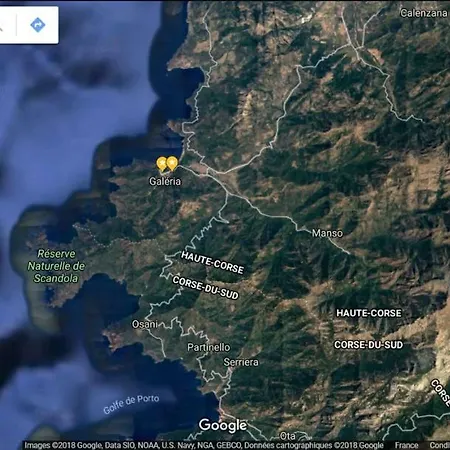Open the France link in the footer

click(x=406, y=445)
